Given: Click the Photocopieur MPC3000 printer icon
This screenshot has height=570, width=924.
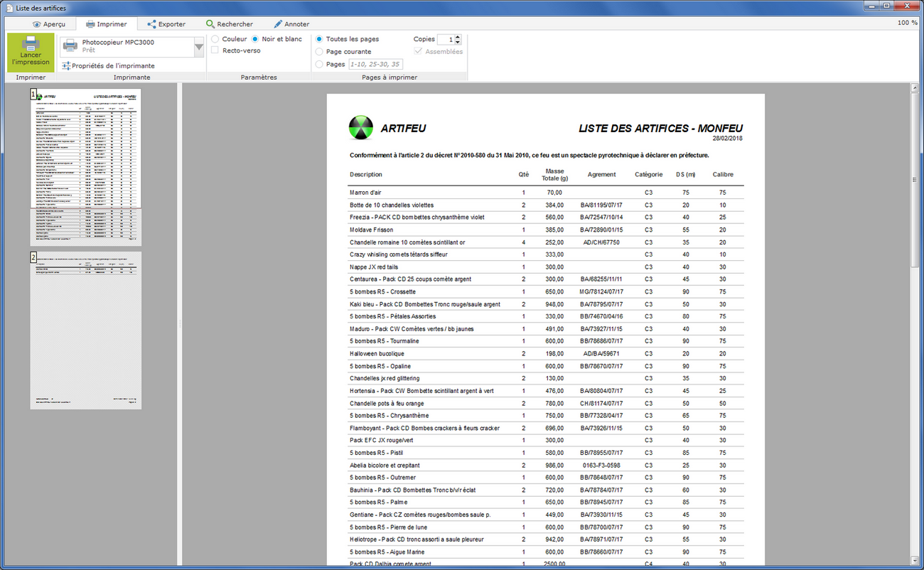Looking at the screenshot, I should pyautogui.click(x=70, y=46).
